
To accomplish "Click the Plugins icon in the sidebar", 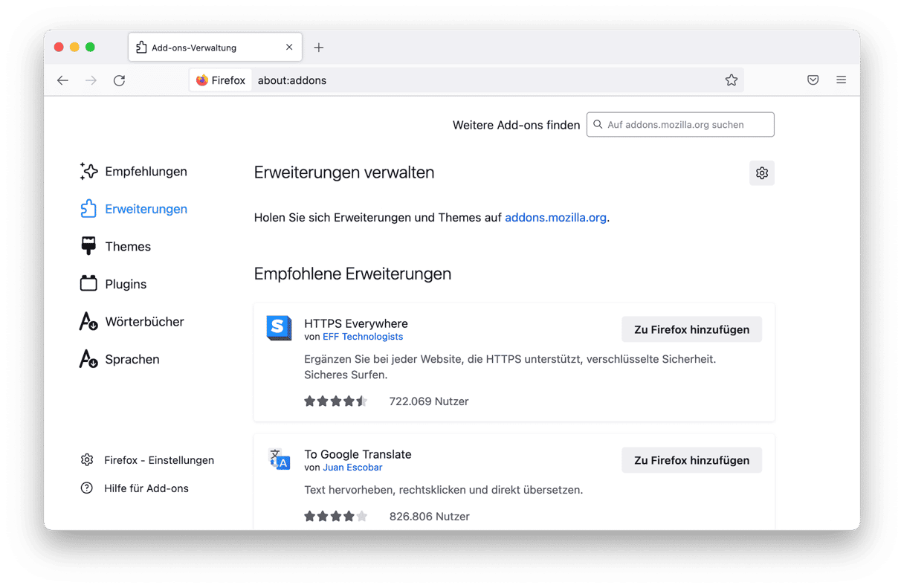I will click(x=88, y=283).
